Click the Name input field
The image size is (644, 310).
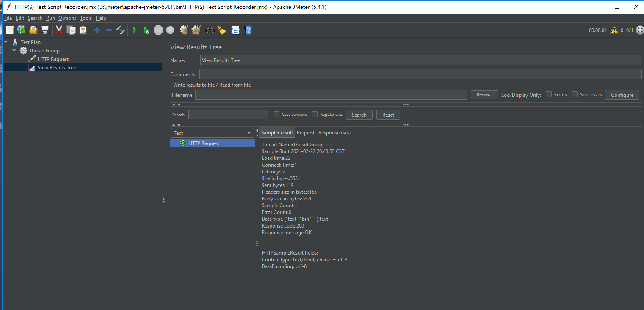pyautogui.click(x=420, y=60)
